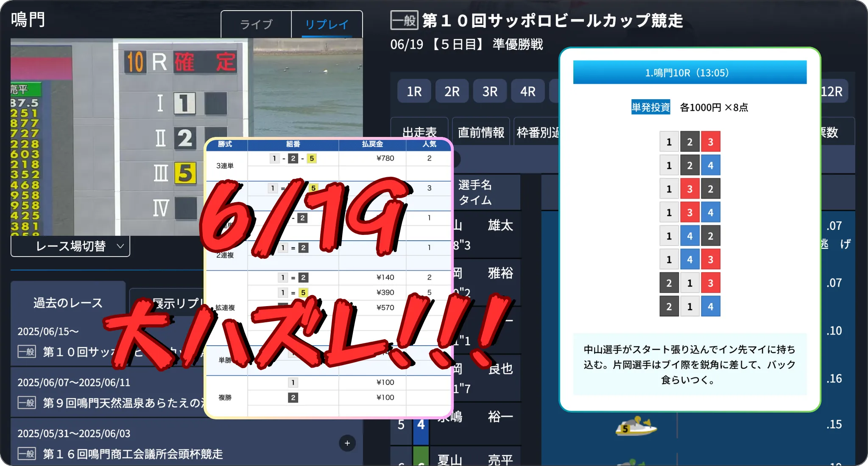
Task: Open 第１６回鳴門商工会議所会頭杯競走 link
Action: click(x=133, y=454)
